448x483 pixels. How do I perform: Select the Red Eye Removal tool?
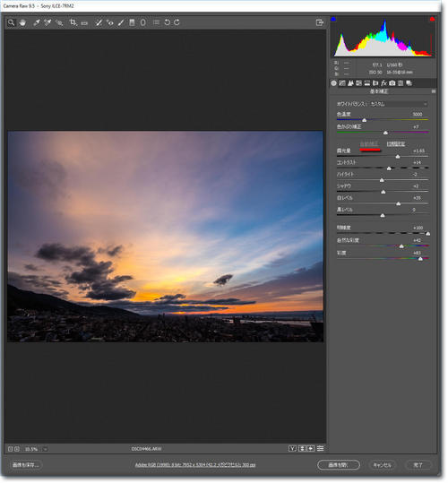[109, 22]
